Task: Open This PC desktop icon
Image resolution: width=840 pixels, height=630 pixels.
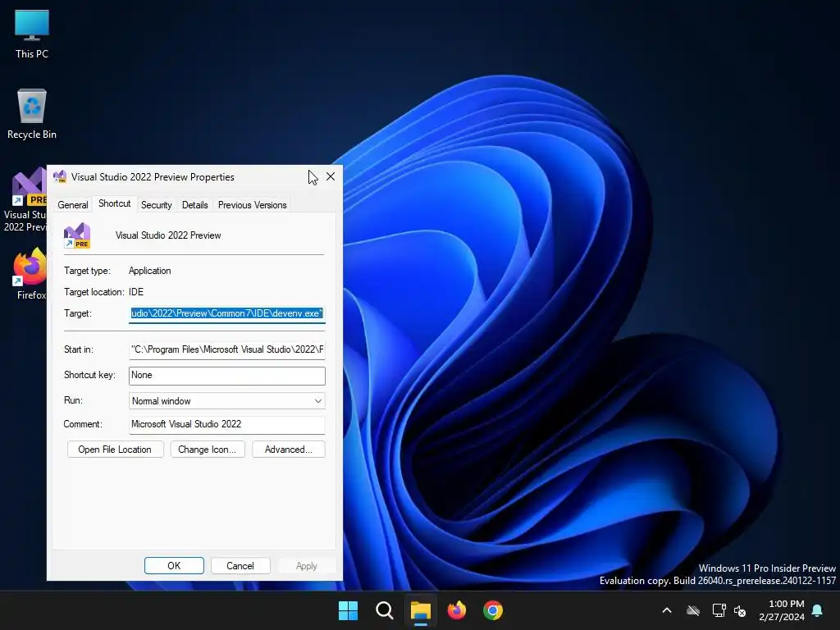Action: 32,34
